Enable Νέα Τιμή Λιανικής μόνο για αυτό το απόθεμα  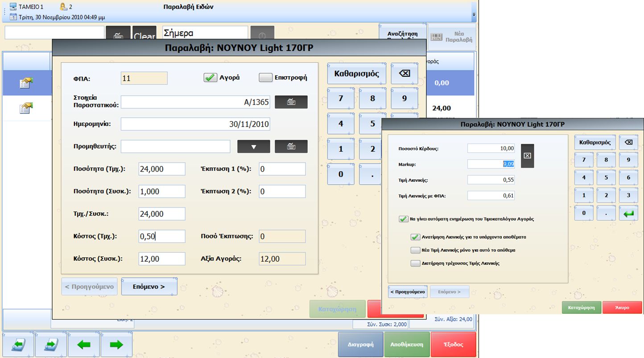point(415,250)
